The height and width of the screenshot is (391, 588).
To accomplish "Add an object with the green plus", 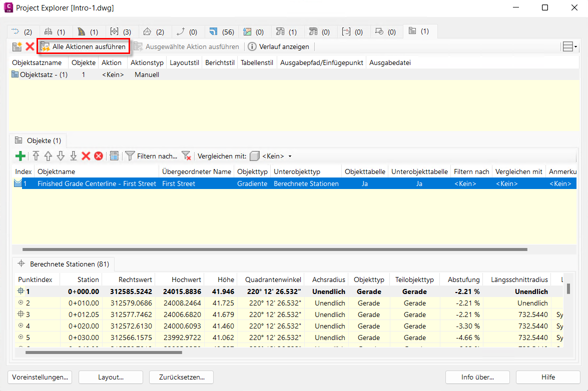I will 20,156.
